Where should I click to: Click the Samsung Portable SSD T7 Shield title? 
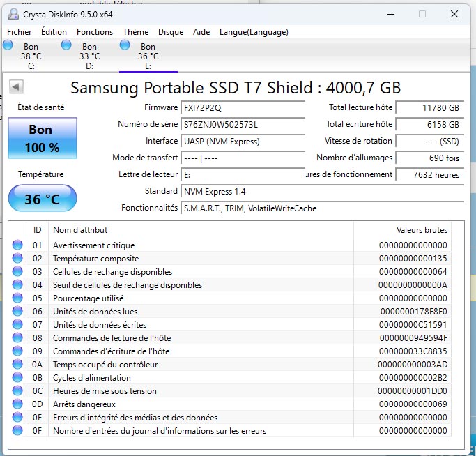point(236,88)
